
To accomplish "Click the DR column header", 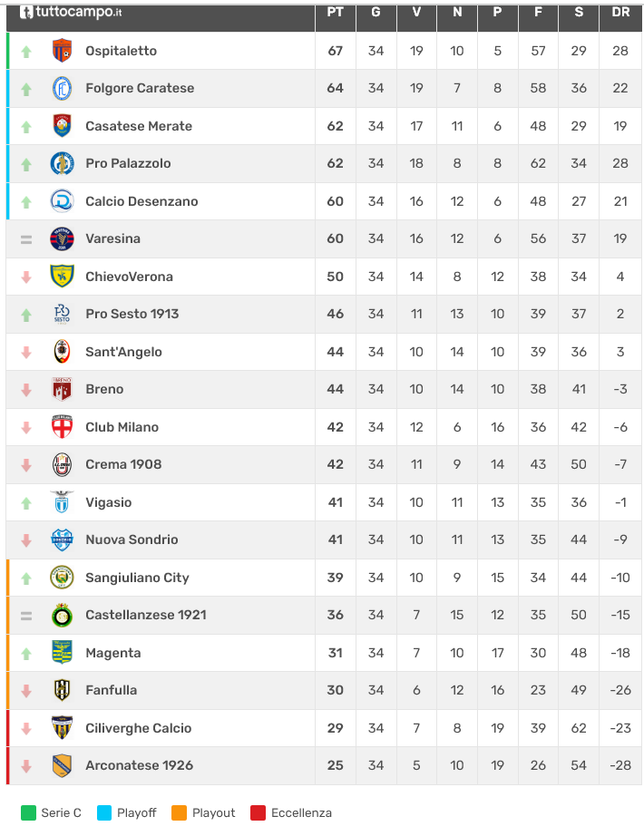I will click(620, 13).
